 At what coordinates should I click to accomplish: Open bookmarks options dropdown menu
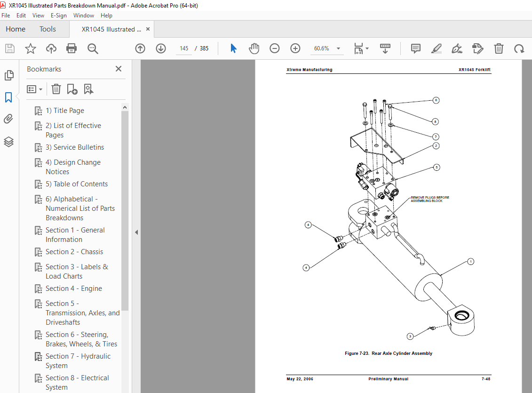pyautogui.click(x=35, y=89)
